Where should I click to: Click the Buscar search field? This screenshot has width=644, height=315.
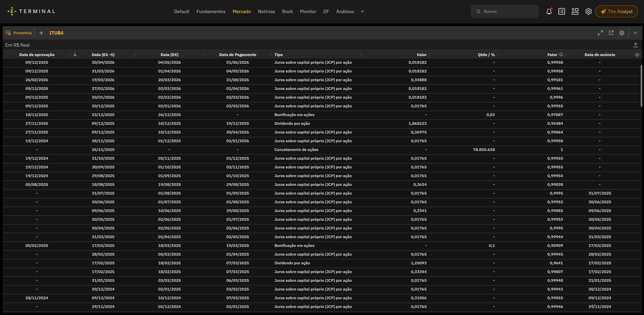(x=505, y=11)
